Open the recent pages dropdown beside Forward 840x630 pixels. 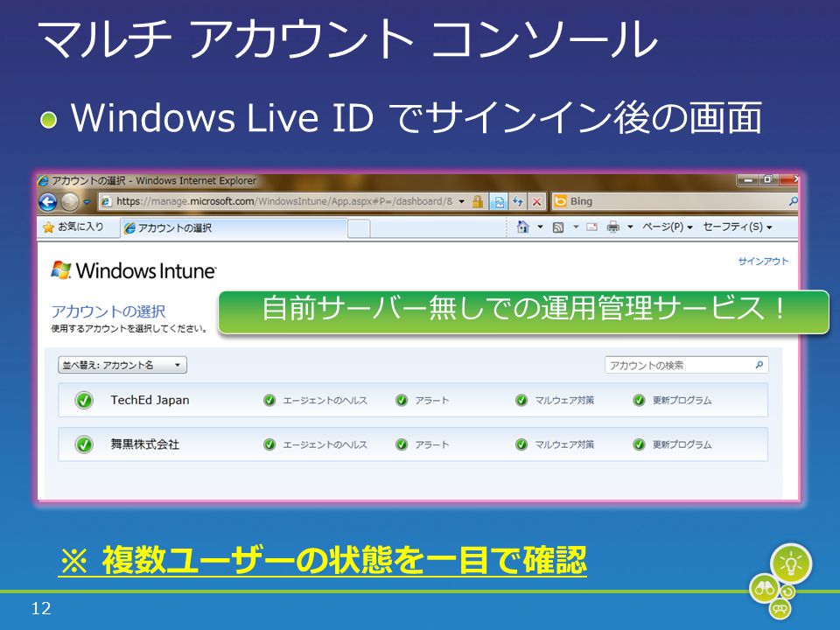coord(87,202)
